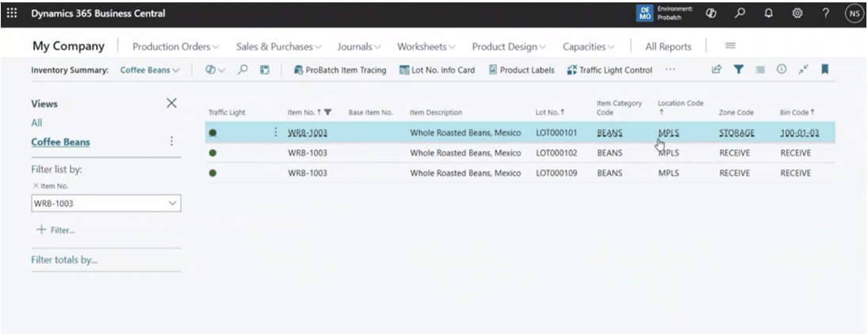This screenshot has height=334, width=868.
Task: Open the app launcher waffle menu
Action: pos(12,13)
